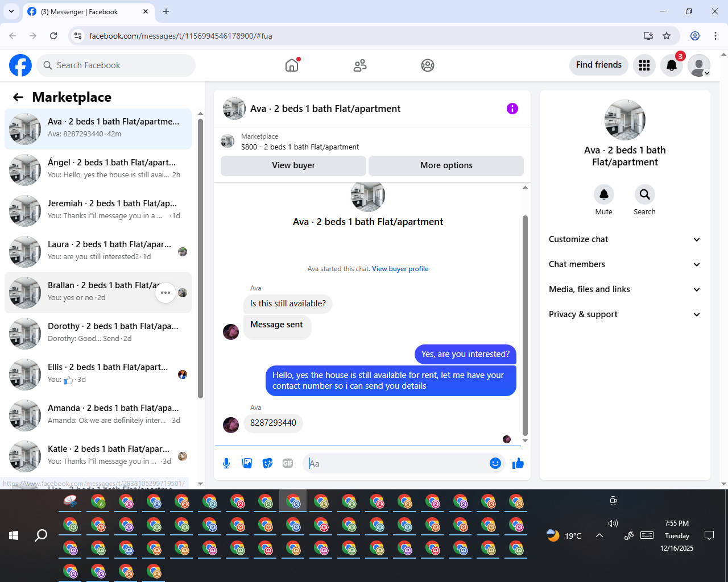Open the tab search dropdown in Chrome
Viewport: 728px width, 582px height.
pos(11,11)
